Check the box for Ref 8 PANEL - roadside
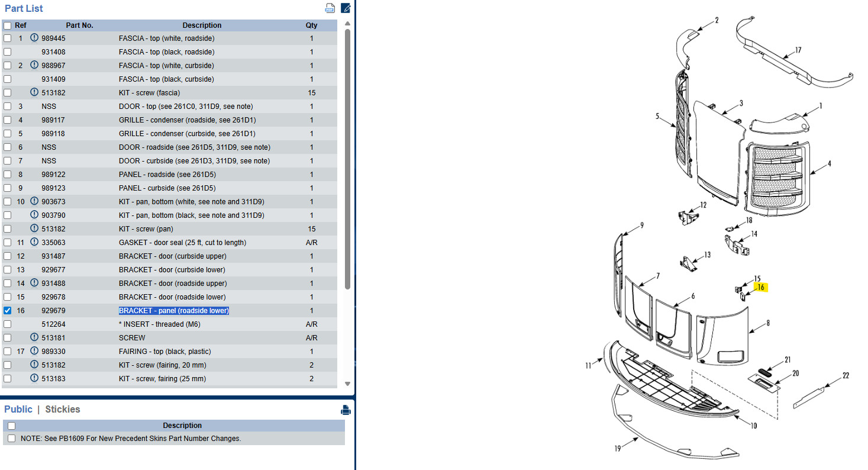This screenshot has height=470, width=868. (x=7, y=174)
